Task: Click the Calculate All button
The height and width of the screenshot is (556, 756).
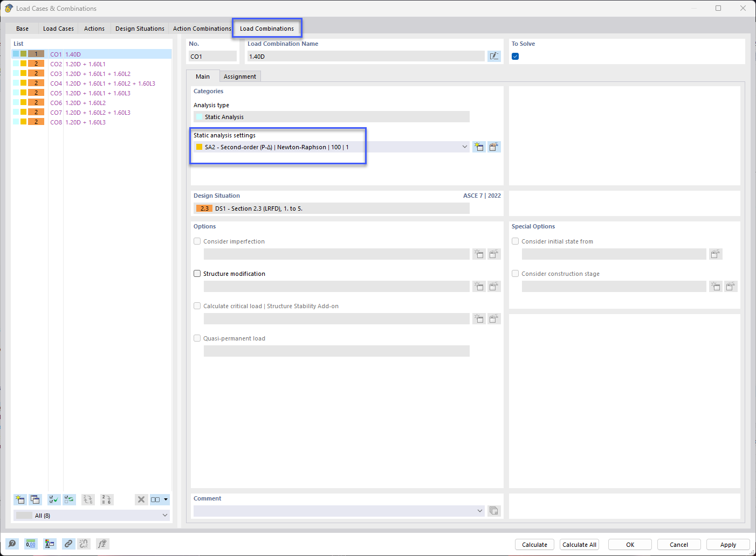Action: (579, 545)
